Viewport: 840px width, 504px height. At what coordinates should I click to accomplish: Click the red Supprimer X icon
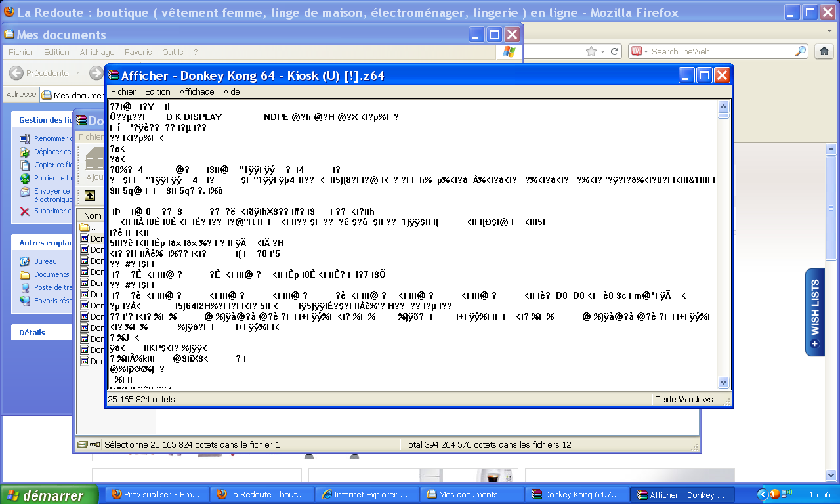click(24, 211)
